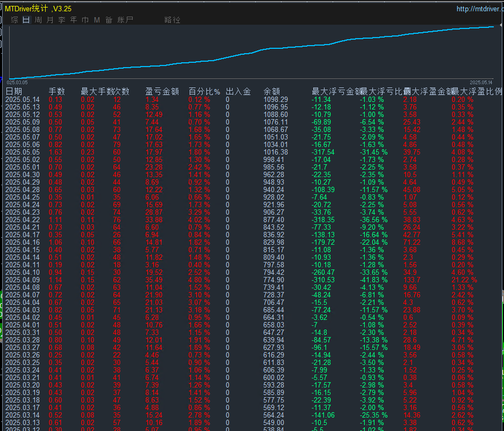Switch to the 年 yearly tab
This screenshot has height=431, width=504.
tap(74, 20)
